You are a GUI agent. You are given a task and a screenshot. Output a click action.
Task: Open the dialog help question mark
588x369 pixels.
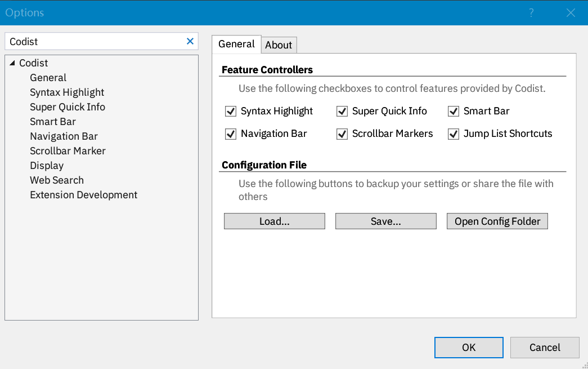[x=531, y=12]
